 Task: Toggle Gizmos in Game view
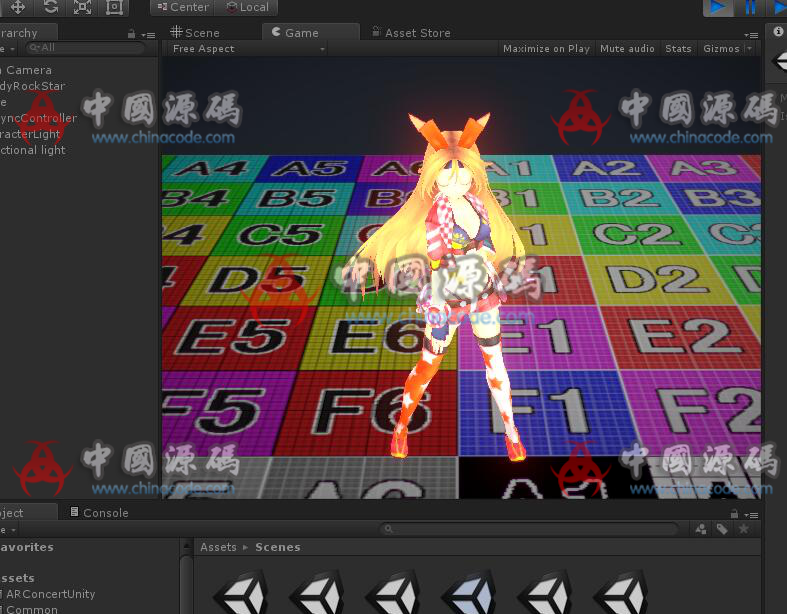721,49
